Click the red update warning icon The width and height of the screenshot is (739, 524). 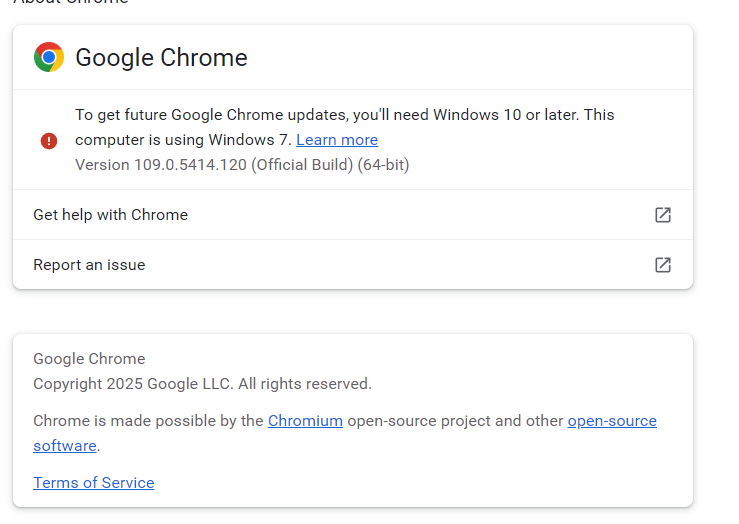[49, 141]
